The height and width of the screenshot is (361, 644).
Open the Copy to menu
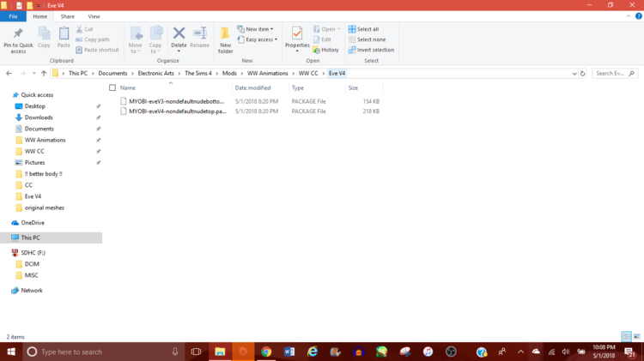point(155,39)
